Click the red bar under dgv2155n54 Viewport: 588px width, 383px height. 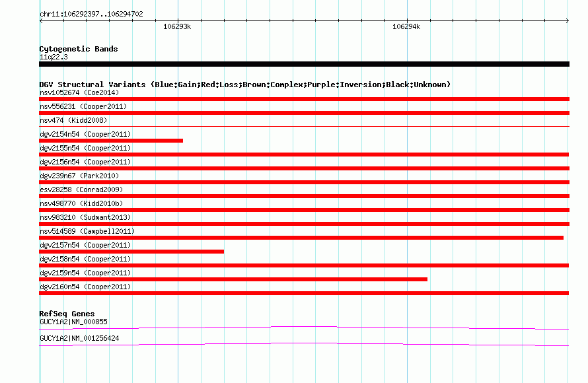pyautogui.click(x=304, y=155)
